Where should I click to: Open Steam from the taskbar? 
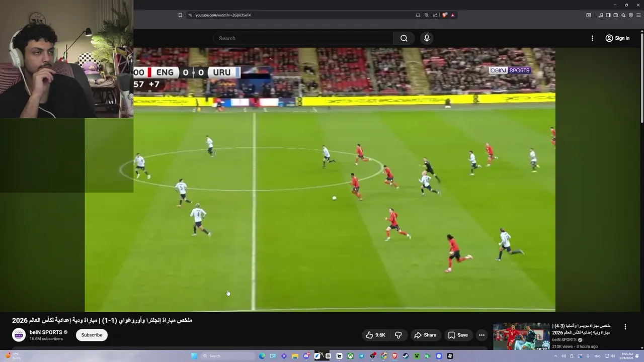pyautogui.click(x=406, y=356)
